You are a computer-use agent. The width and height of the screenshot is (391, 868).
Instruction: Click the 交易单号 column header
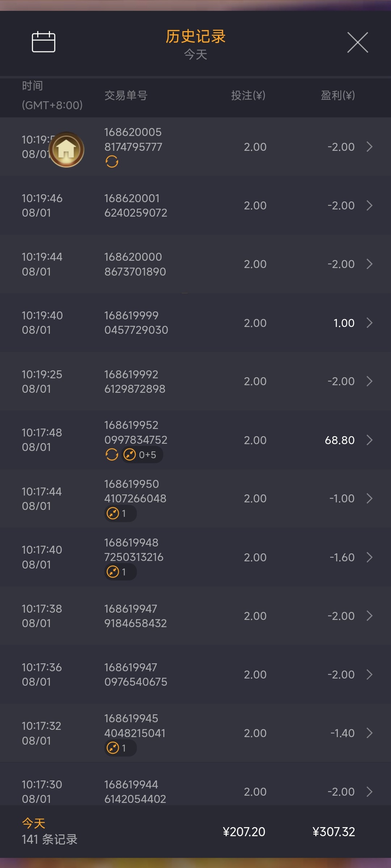(126, 95)
